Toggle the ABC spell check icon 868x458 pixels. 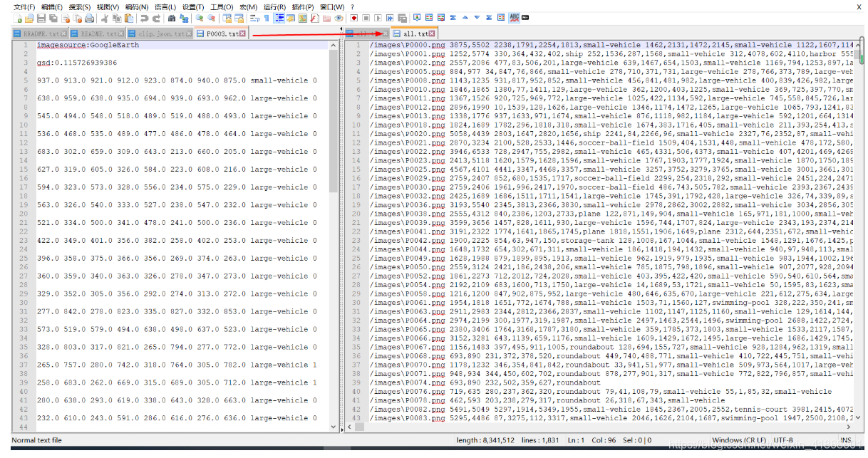tap(515, 18)
